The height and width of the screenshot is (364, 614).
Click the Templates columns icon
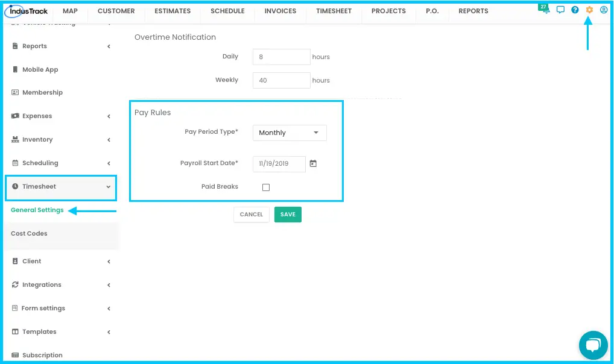[15, 331]
